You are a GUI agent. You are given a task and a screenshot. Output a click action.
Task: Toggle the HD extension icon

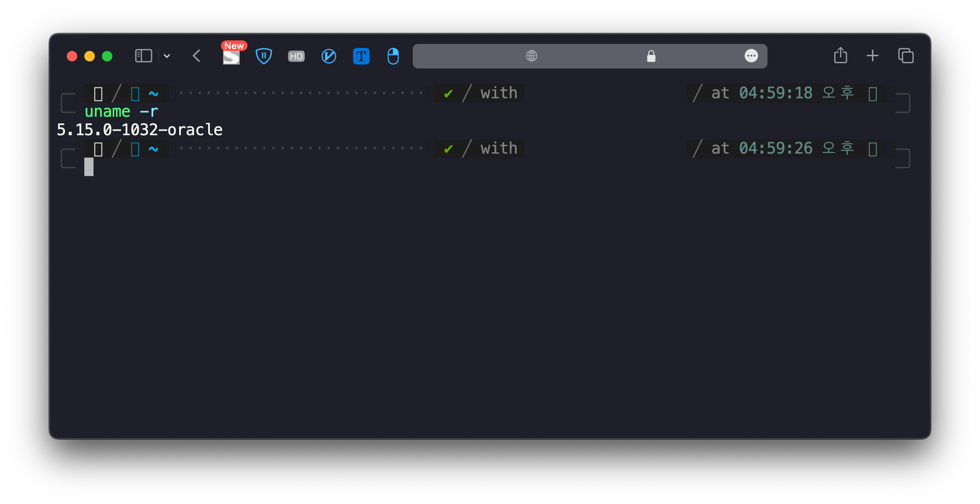pyautogui.click(x=296, y=56)
